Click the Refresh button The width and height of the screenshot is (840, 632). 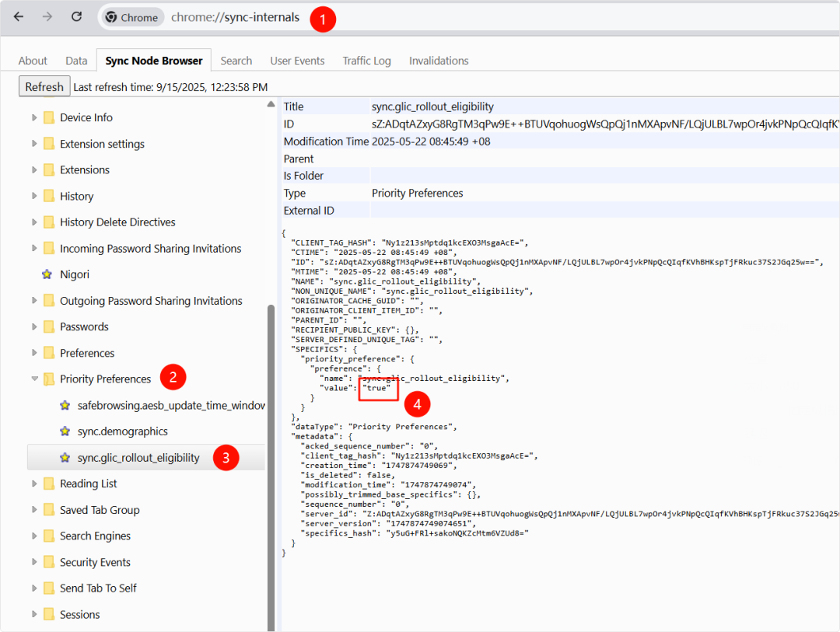[44, 86]
